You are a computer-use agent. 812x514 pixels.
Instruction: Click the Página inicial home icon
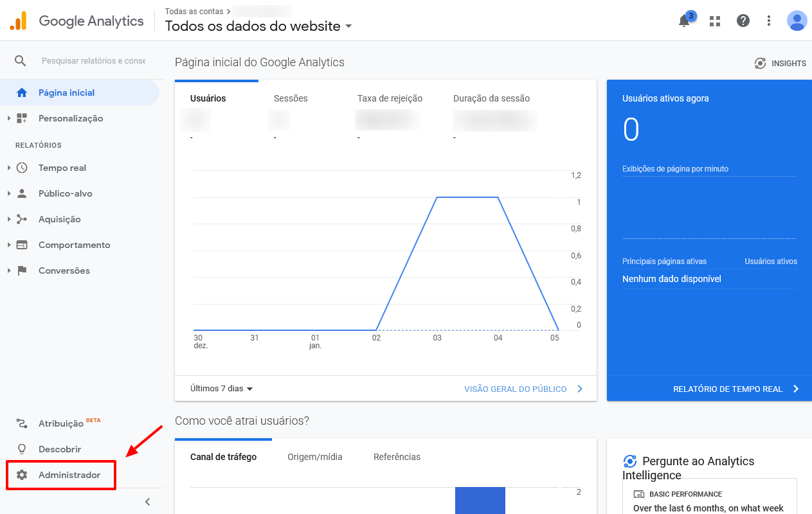(x=22, y=93)
